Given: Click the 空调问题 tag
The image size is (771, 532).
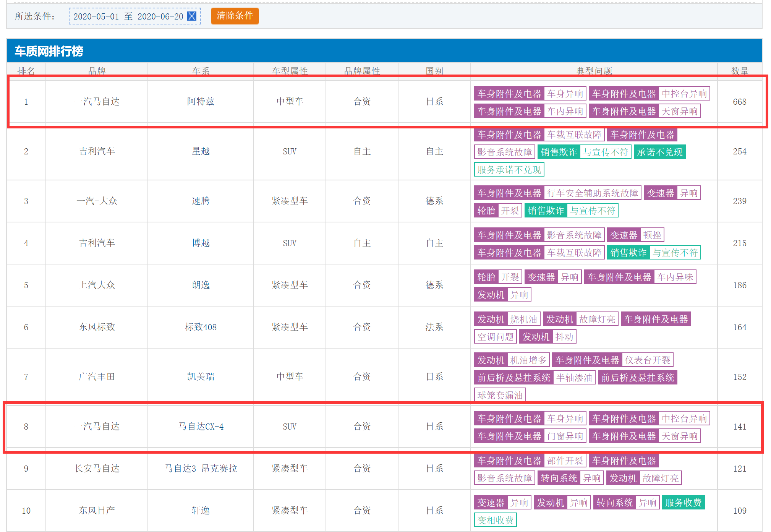Looking at the screenshot, I should tap(495, 337).
